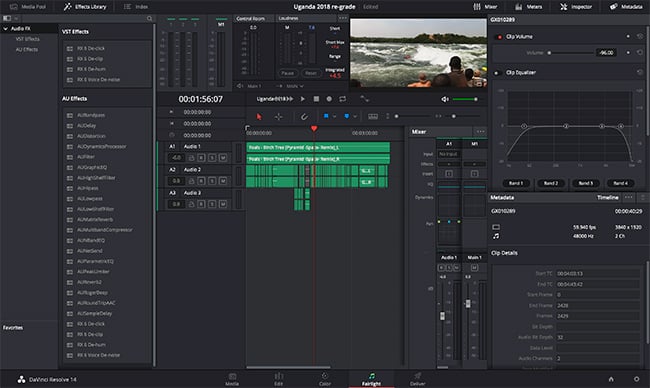Select the red arrow pointer tool
Screen dimensions: 650x388
click(x=259, y=117)
